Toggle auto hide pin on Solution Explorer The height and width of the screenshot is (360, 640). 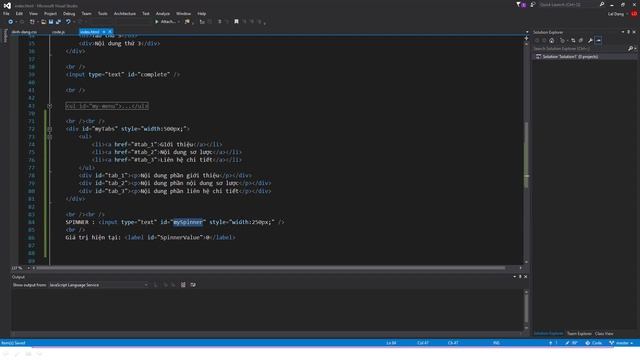(629, 32)
